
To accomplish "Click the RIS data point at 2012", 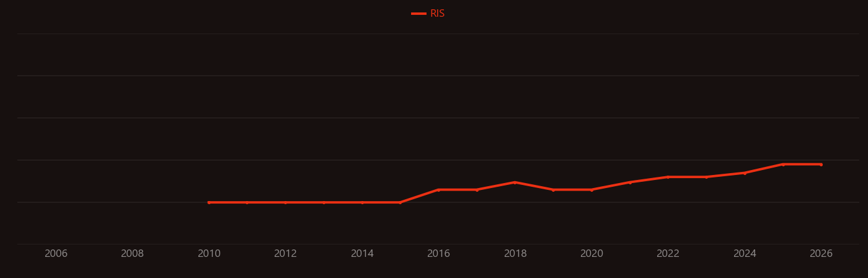I will (285, 202).
